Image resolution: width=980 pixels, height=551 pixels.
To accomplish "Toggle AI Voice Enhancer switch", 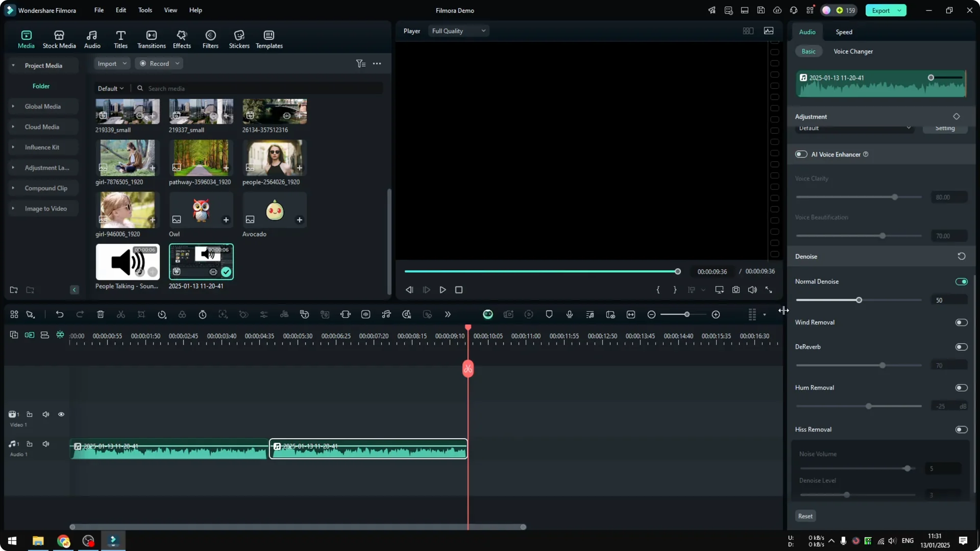I will (801, 155).
